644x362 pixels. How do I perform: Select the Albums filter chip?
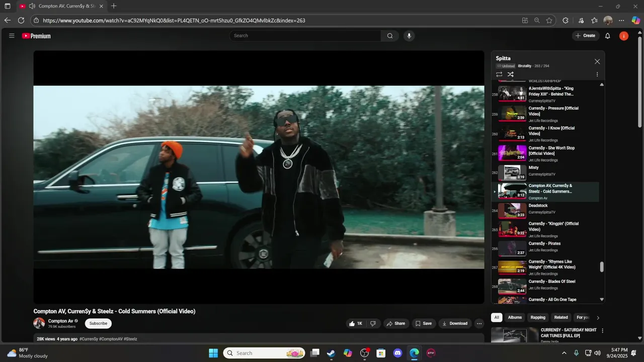[515, 318]
